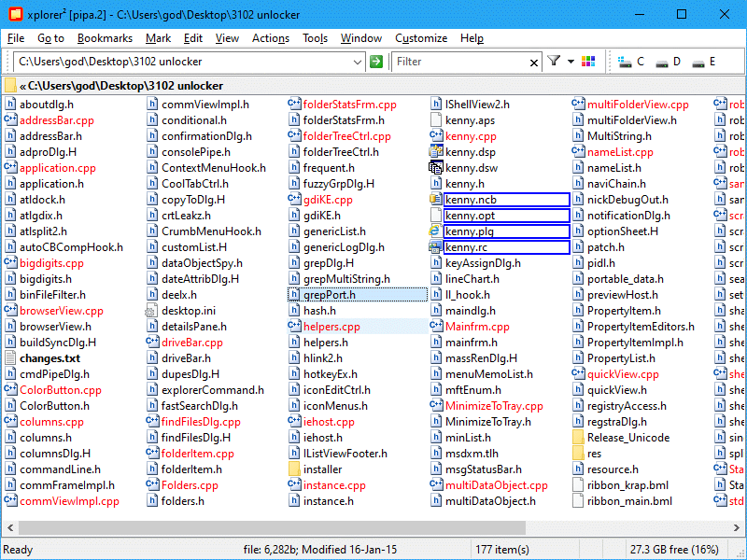This screenshot has height=560, width=747.
Task: Click the kenny.aps blank file icon
Action: coord(435,120)
